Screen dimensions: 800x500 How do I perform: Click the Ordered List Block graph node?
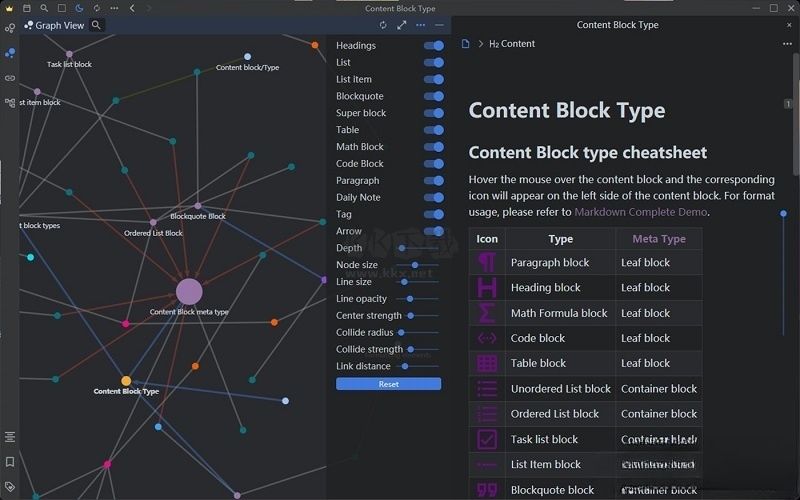[153, 222]
